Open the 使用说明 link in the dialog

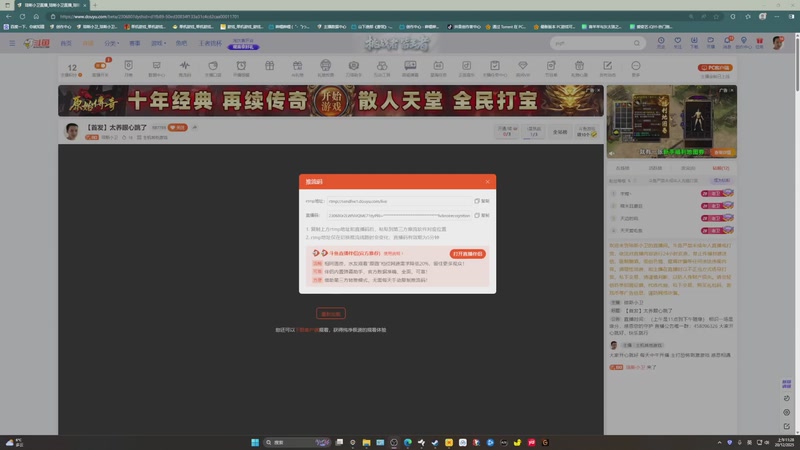[392, 253]
